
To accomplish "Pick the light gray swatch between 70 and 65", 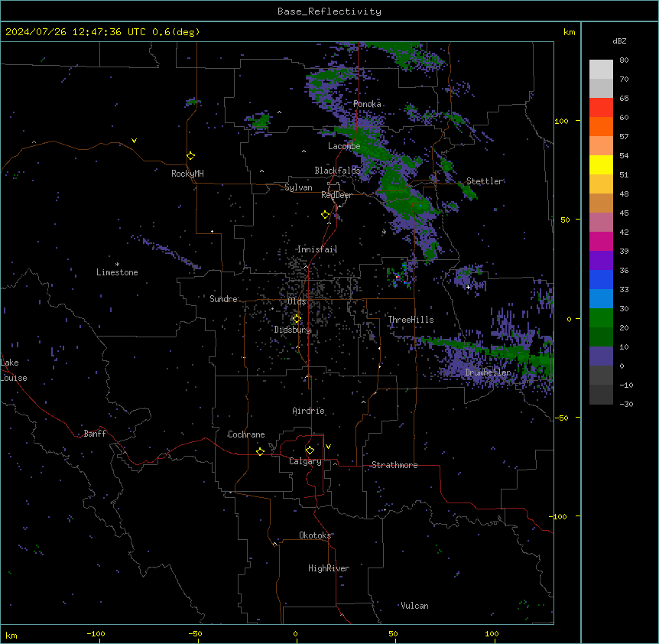I will 601,88.
